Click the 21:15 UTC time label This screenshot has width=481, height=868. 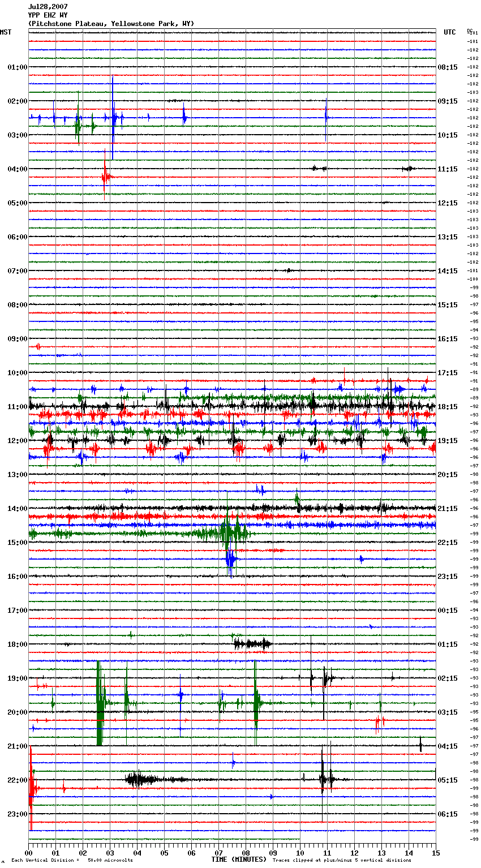coord(448,509)
